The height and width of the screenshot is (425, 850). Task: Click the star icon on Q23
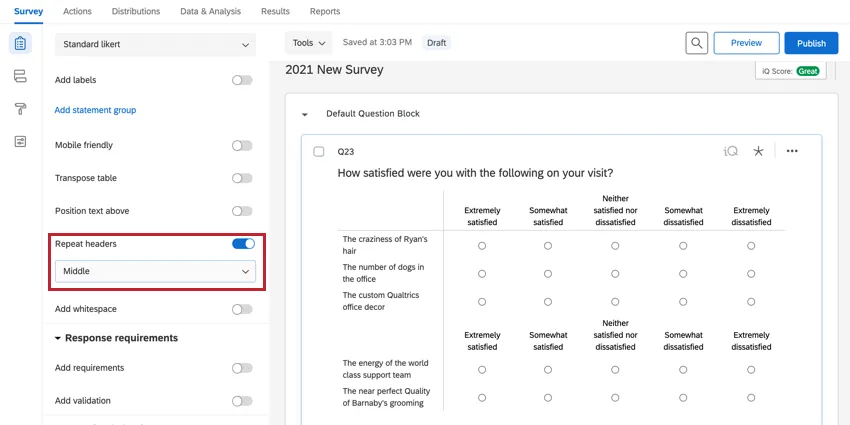[x=759, y=151]
